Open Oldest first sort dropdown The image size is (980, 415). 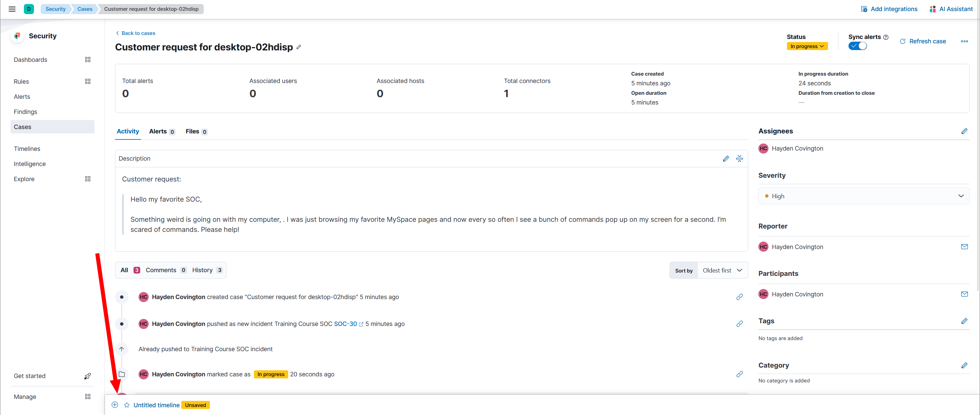pyautogui.click(x=722, y=270)
